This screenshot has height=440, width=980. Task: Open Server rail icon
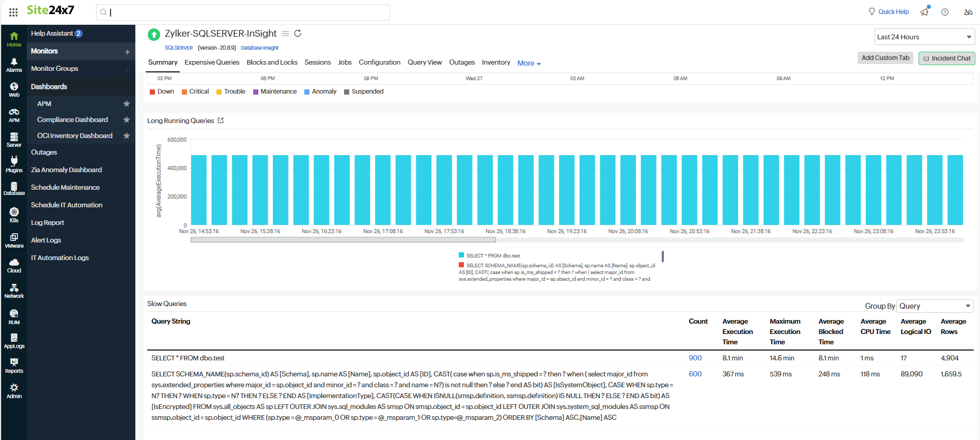click(14, 140)
